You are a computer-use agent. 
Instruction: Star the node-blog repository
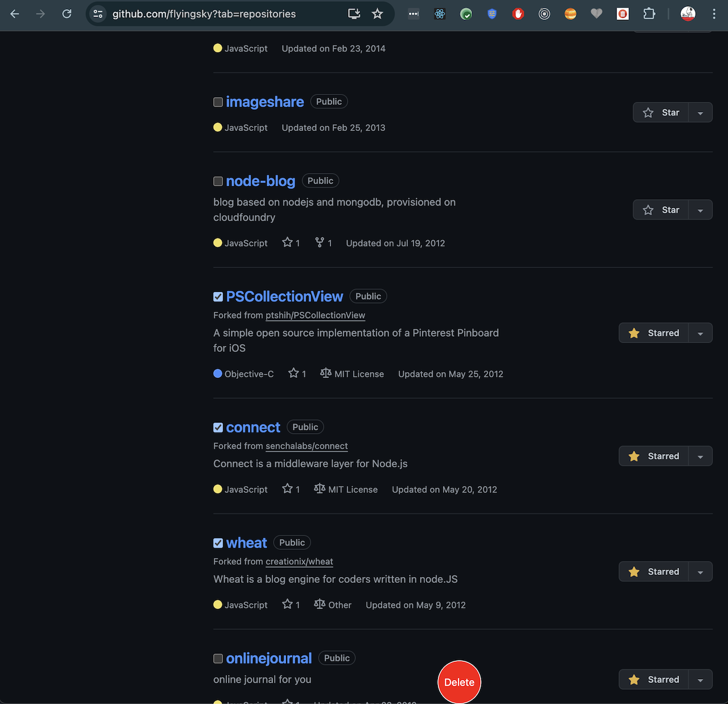661,210
